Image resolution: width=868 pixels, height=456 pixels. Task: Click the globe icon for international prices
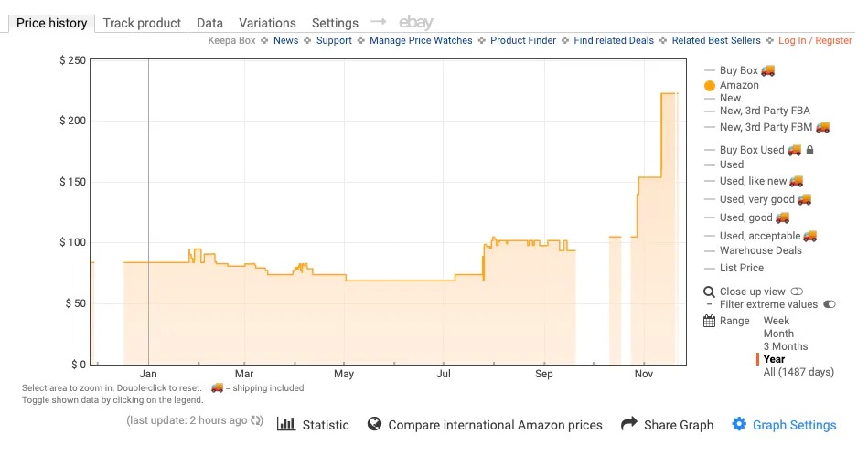374,424
